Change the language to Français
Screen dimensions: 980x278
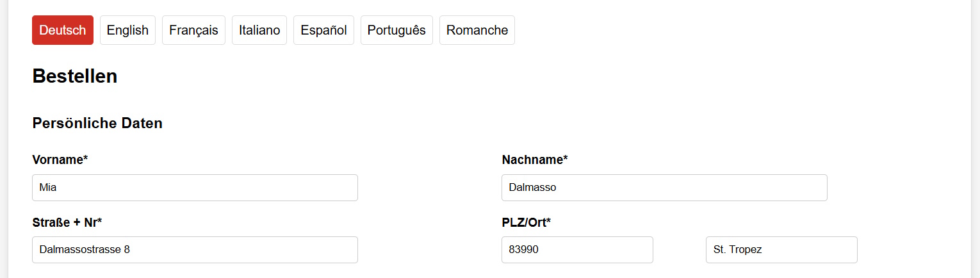pyautogui.click(x=193, y=30)
